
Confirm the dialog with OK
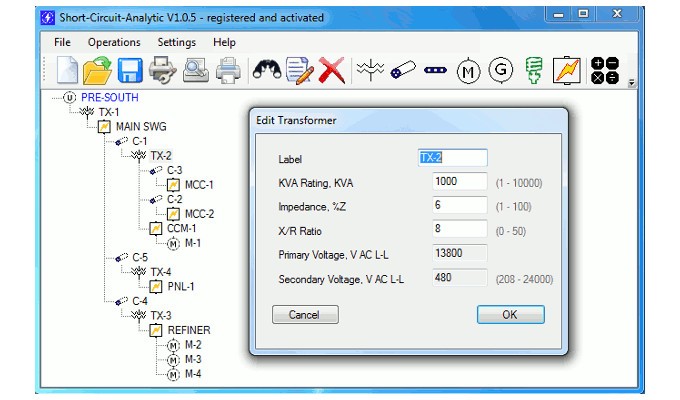tap(510, 315)
